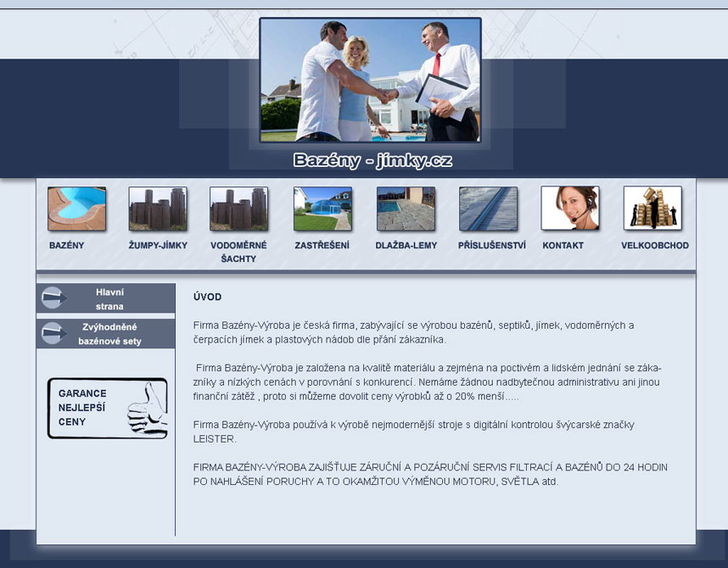Click the LEISTER brand text
The height and width of the screenshot is (568, 728).
click(x=214, y=439)
